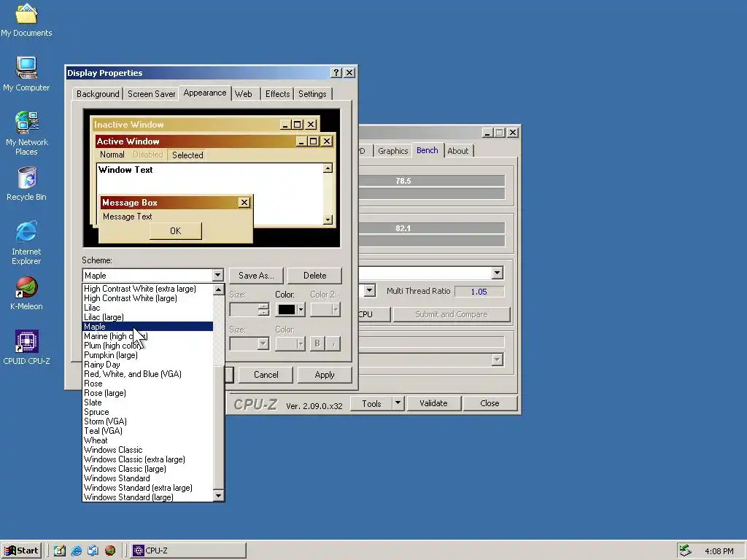The image size is (747, 560).
Task: Click the Show Desktop quick launch icon
Action: click(x=60, y=551)
